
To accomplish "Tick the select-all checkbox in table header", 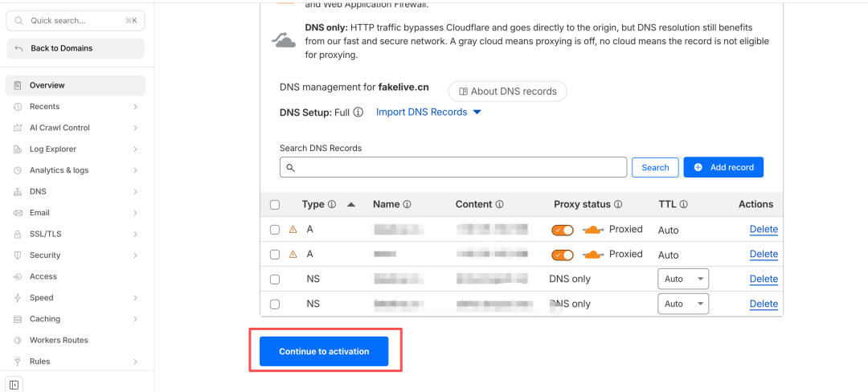I will (275, 205).
